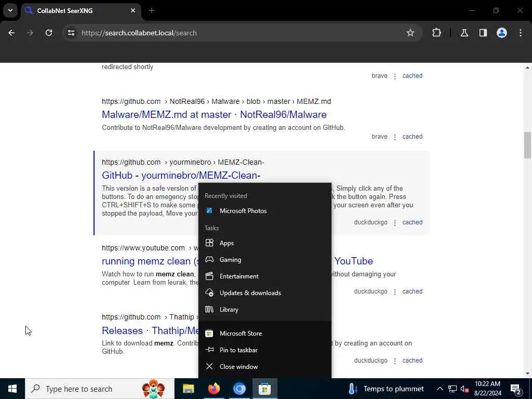Open the browser Extensions puzzle icon
This screenshot has height=399, width=532.
(436, 33)
